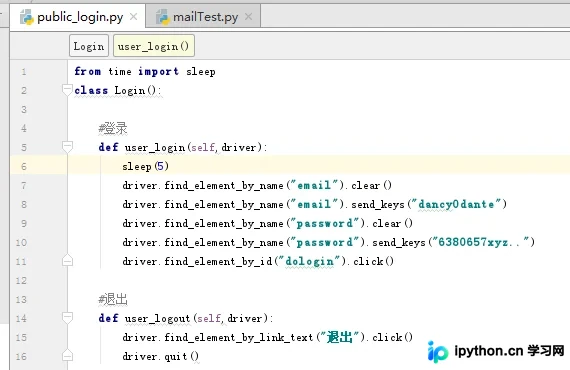570x370 pixels.
Task: Click line number 12 in the gutter
Action: point(21,281)
